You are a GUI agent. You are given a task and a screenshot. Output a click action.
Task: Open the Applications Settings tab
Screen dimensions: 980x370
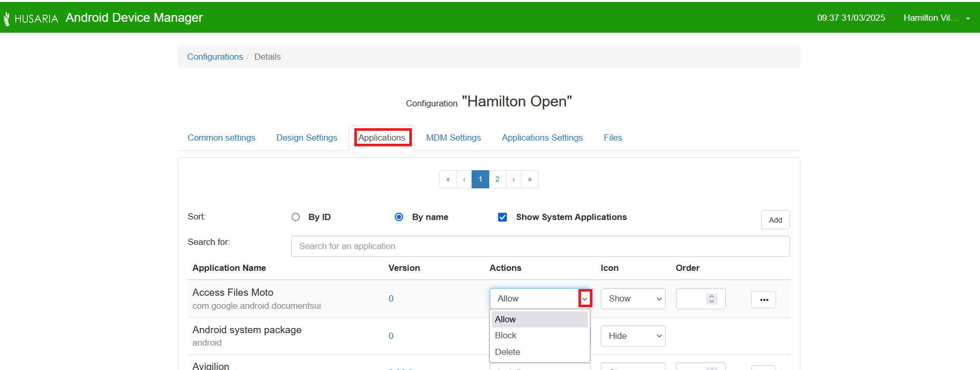point(542,138)
